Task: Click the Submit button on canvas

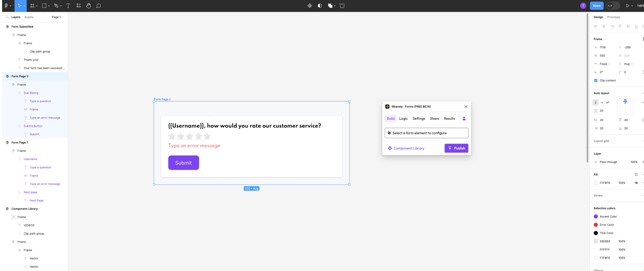Action: [x=183, y=163]
